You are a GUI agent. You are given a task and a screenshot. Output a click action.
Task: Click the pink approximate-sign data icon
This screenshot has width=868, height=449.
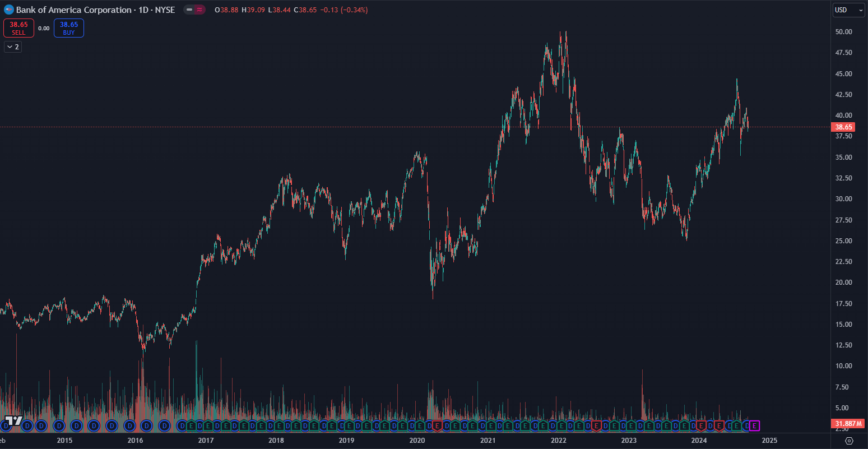[x=199, y=10]
